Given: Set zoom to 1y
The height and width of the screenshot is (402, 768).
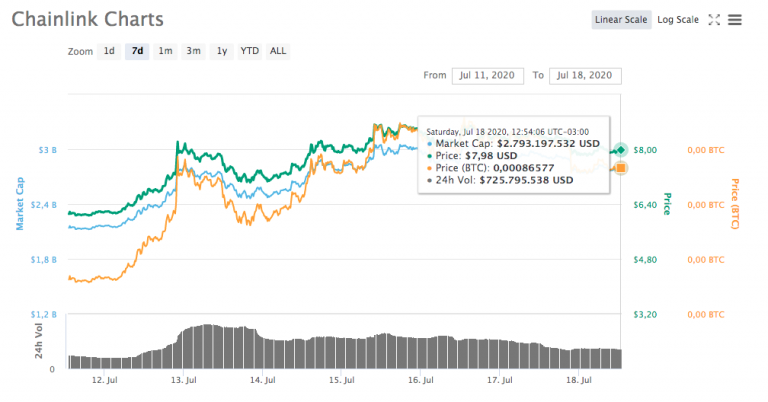Looking at the screenshot, I should click(222, 51).
